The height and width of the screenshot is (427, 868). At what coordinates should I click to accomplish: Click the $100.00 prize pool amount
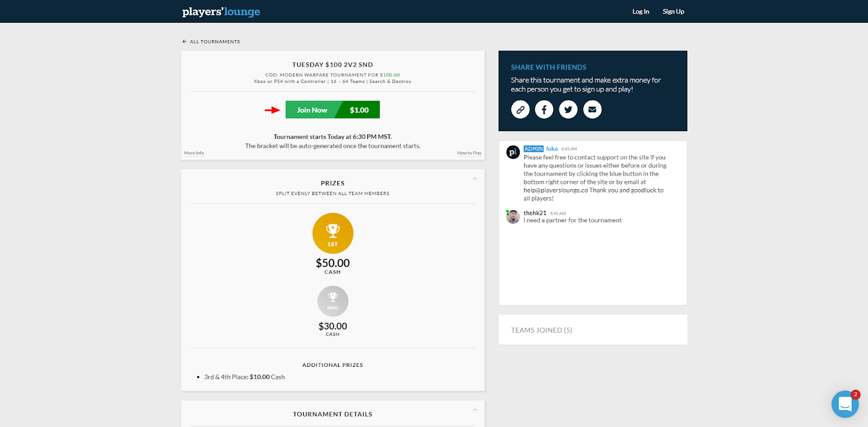pos(390,75)
